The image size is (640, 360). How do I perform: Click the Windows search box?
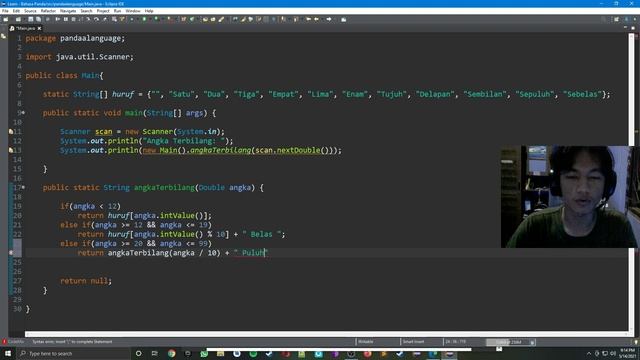click(x=73, y=353)
